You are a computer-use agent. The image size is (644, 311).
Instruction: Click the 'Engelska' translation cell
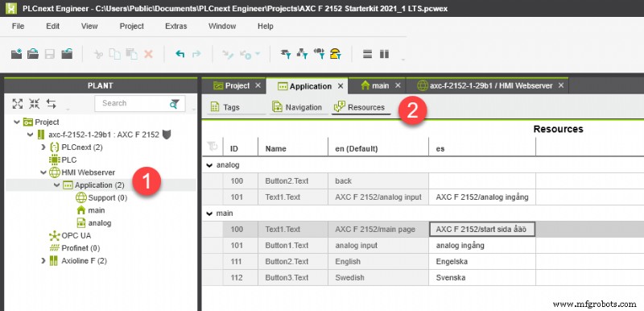click(x=482, y=262)
